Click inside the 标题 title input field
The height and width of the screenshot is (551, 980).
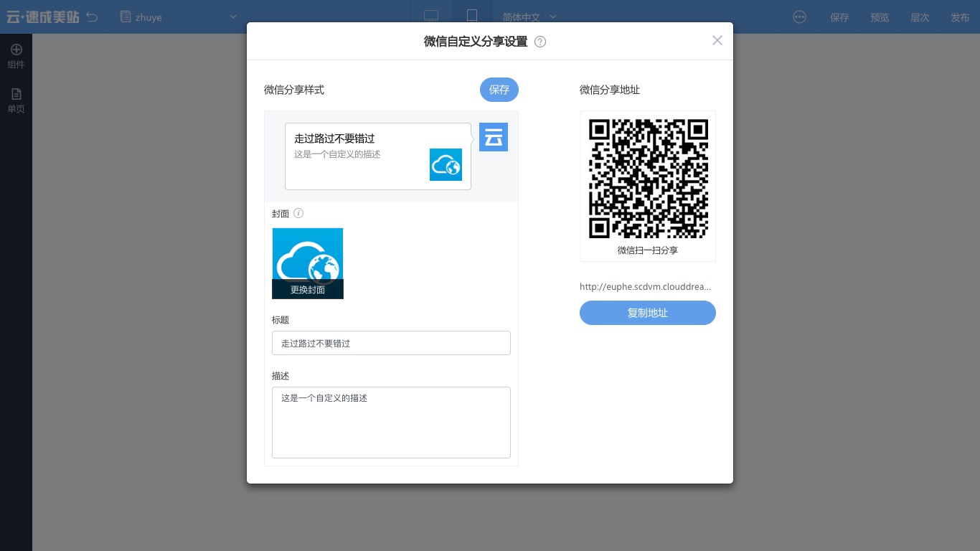pyautogui.click(x=391, y=343)
